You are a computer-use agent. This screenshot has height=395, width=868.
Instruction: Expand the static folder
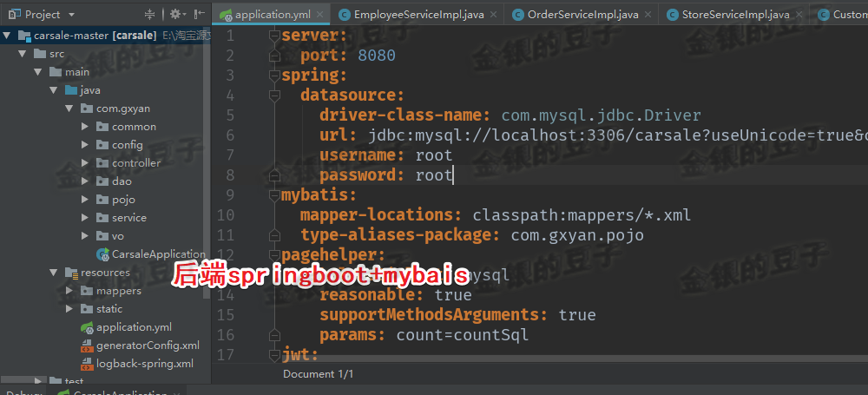(x=69, y=308)
